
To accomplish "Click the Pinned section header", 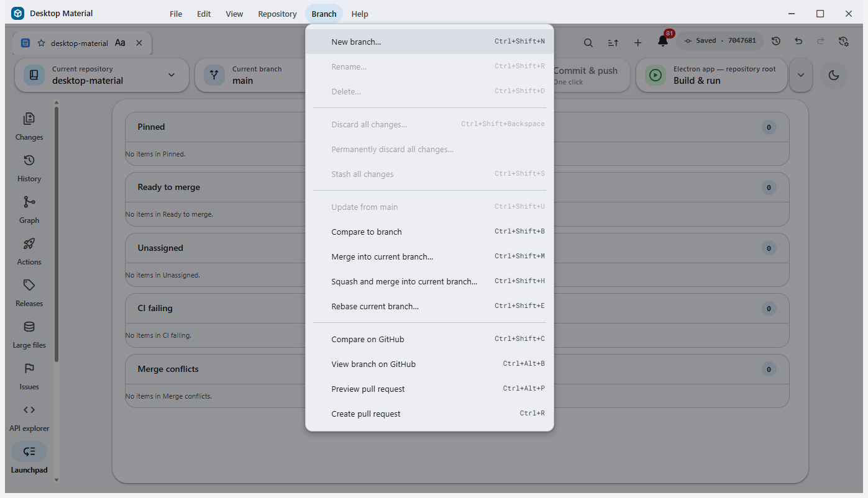I will (457, 127).
